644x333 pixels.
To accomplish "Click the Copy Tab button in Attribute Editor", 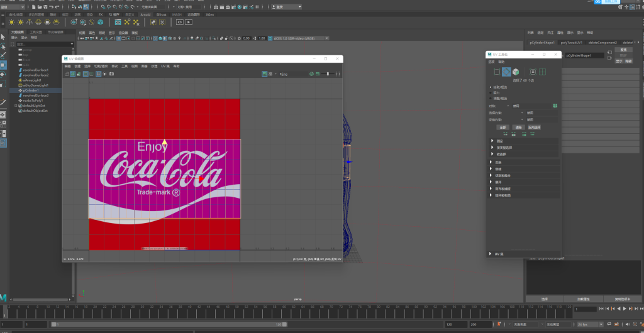I will [622, 299].
